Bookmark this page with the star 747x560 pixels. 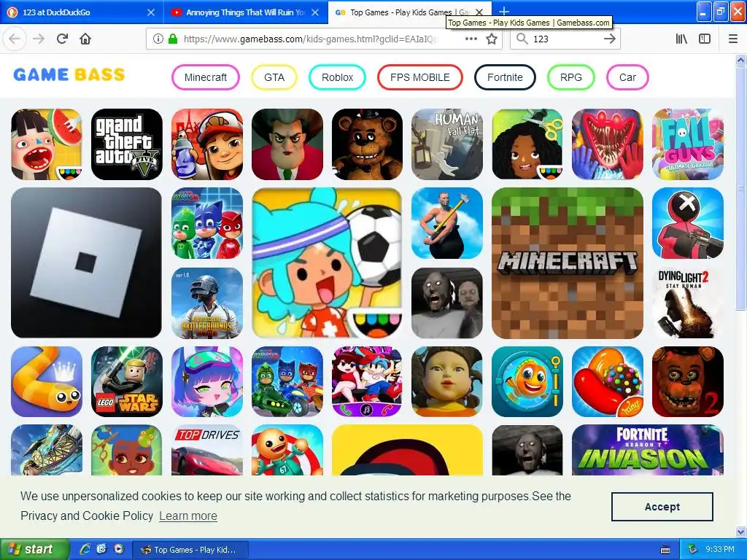click(x=492, y=39)
